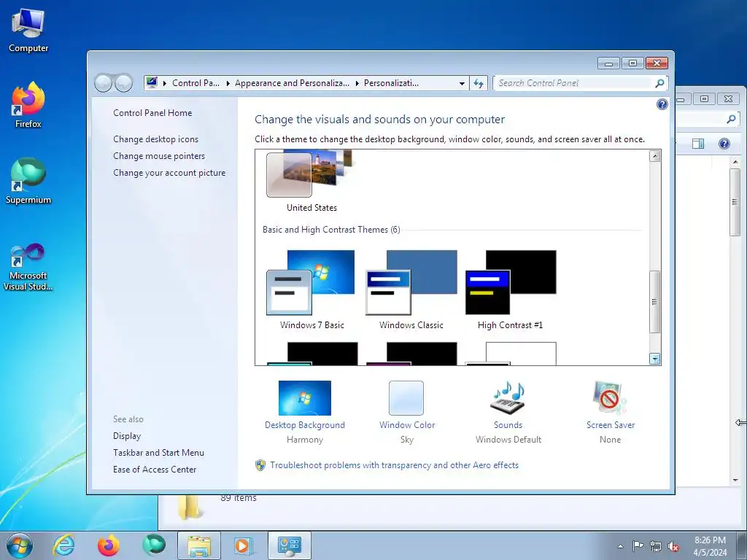Open the address bar history dropdown arrow
747x560 pixels.
[x=462, y=83]
